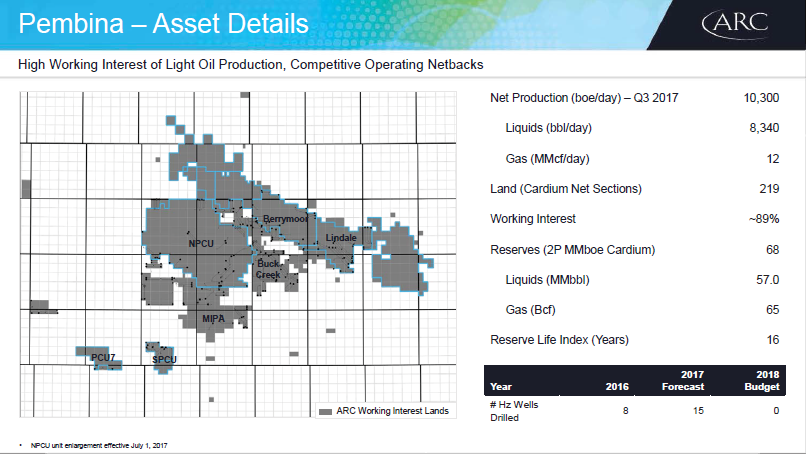Screen dimensions: 806x454
Task: Click the MIPA label on the map
Action: pos(213,319)
